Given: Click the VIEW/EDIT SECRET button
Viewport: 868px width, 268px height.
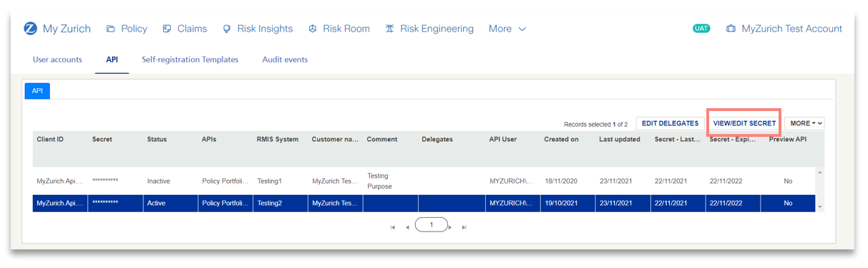Looking at the screenshot, I should pyautogui.click(x=744, y=123).
